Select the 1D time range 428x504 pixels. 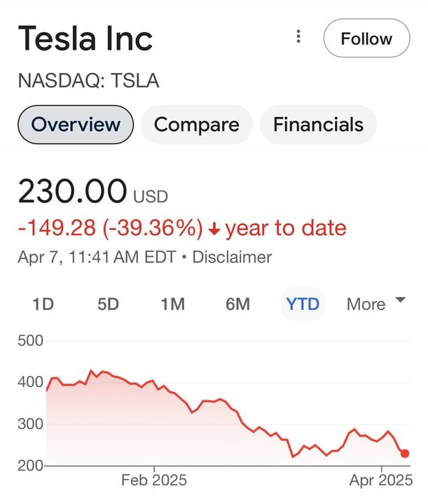click(43, 304)
